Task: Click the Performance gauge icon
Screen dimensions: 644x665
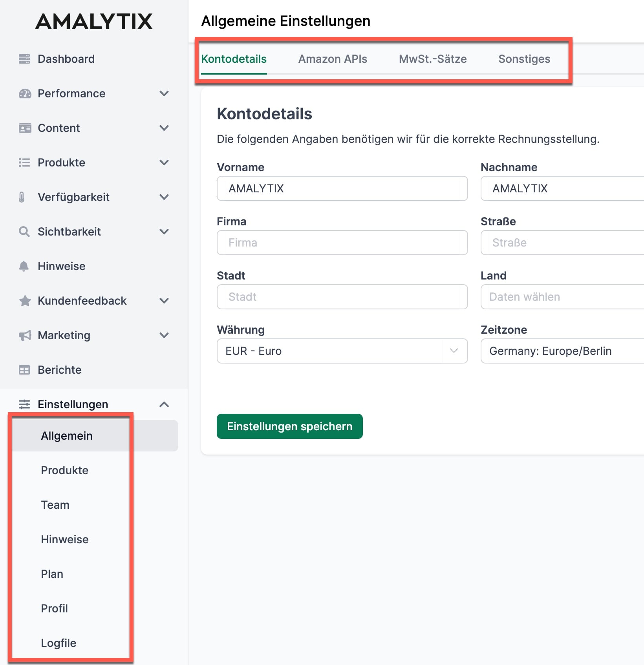Action: click(x=25, y=93)
